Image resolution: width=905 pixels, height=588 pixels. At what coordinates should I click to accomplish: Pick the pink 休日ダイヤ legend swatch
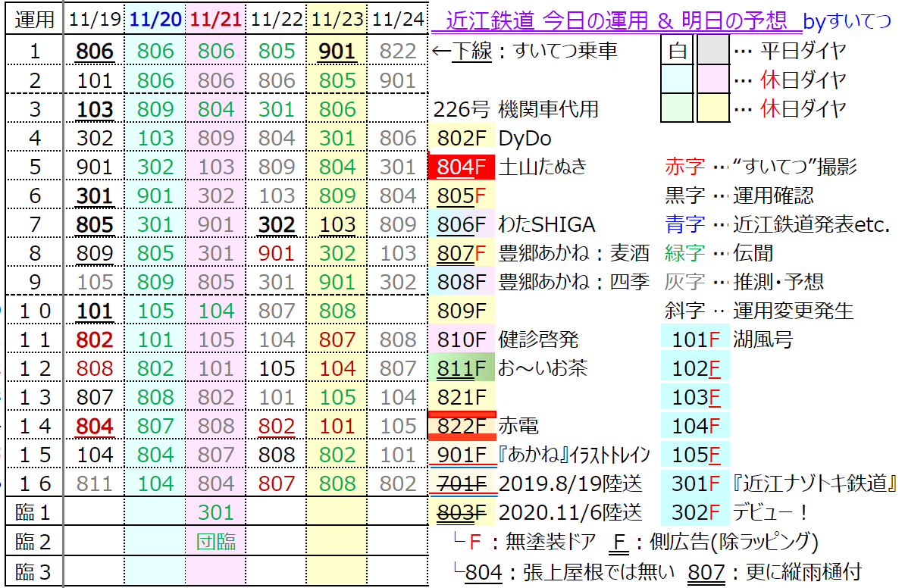tap(713, 79)
